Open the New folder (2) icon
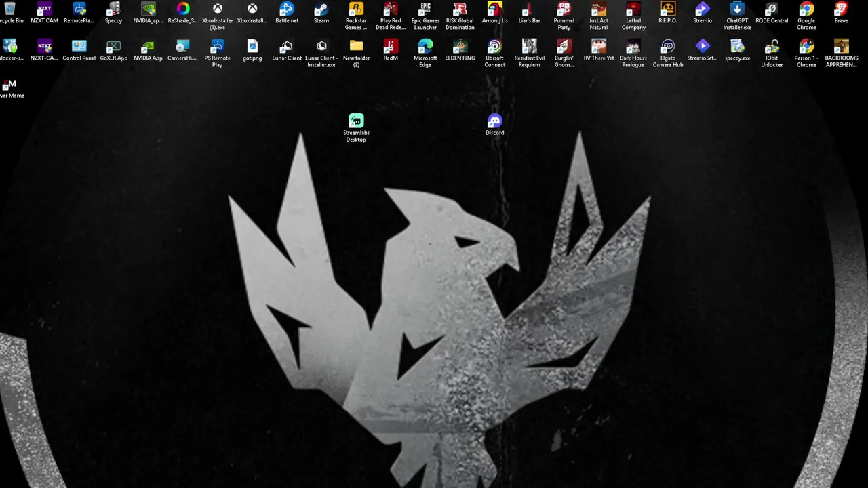The width and height of the screenshot is (868, 488). [x=356, y=46]
